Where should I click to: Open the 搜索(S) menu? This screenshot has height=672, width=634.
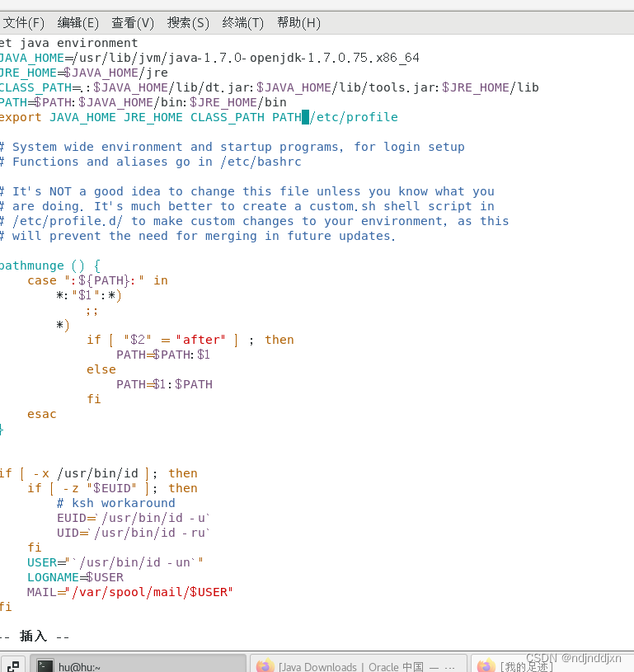pos(188,23)
